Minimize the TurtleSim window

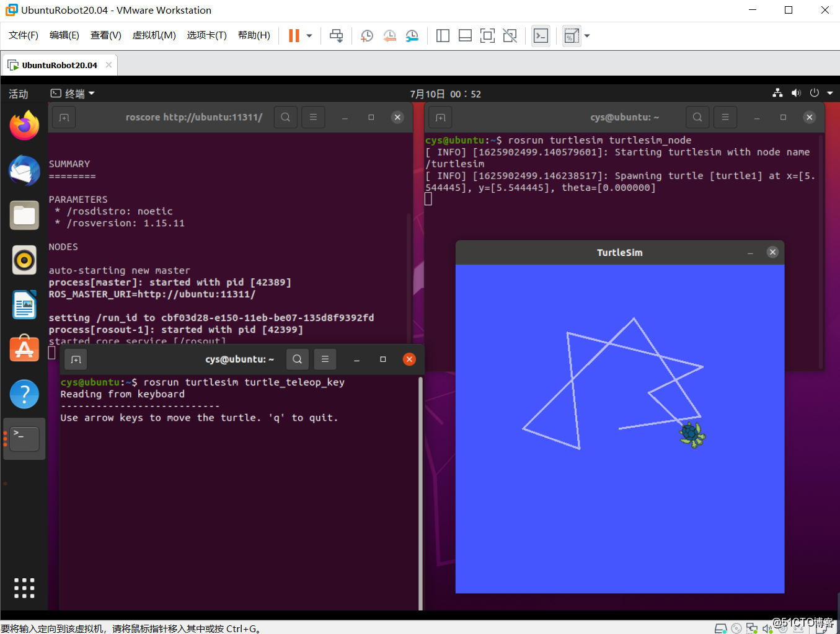(750, 252)
